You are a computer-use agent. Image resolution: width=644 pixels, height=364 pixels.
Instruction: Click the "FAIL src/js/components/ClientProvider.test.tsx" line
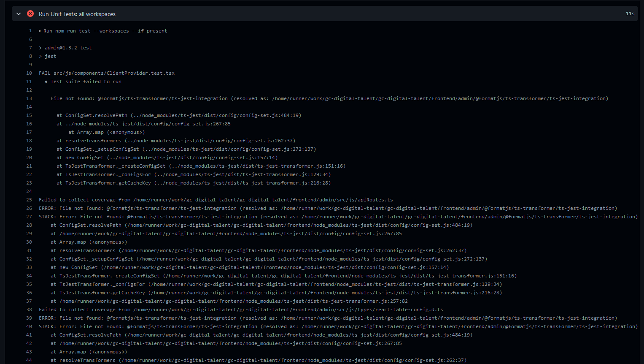[107, 73]
